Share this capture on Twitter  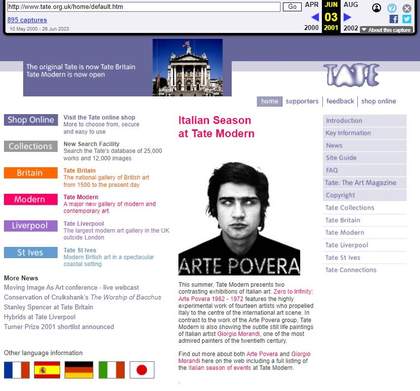coord(407,19)
